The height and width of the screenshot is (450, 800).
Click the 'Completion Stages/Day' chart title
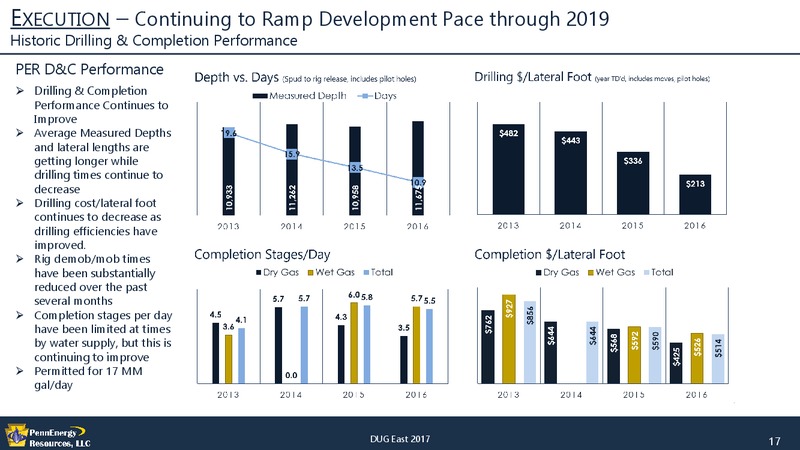coord(262,255)
